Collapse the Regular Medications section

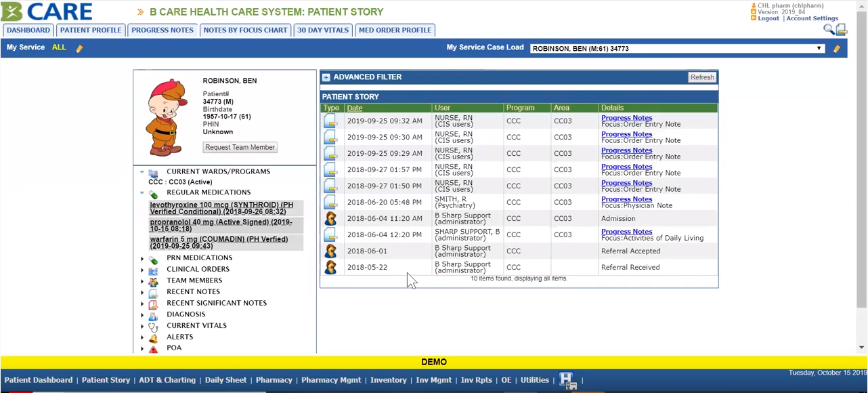[142, 193]
